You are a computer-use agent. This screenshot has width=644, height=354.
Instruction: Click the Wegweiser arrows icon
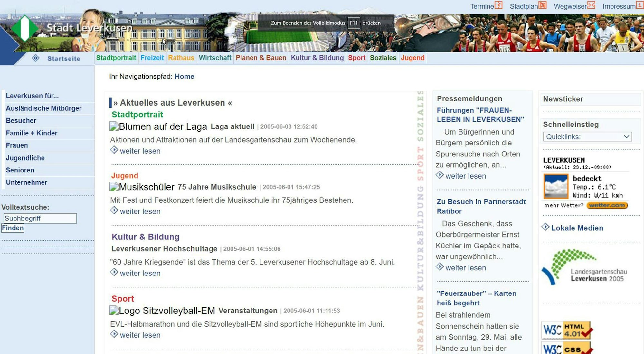(591, 5)
